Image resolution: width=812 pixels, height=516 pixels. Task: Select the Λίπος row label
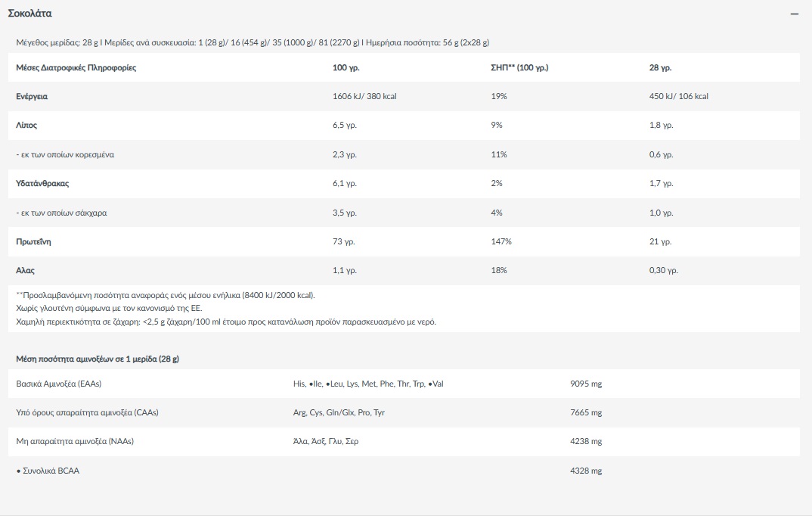tap(26, 126)
